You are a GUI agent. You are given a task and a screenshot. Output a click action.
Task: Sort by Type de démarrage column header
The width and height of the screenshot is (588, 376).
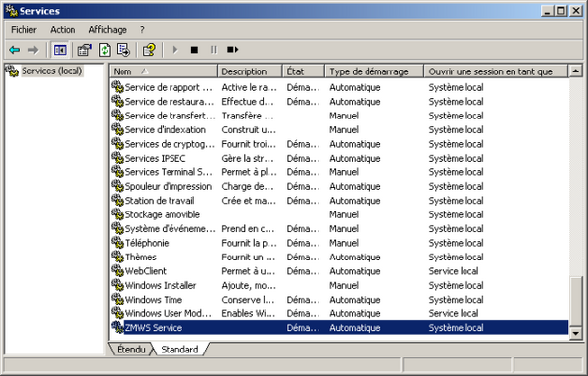tap(374, 71)
